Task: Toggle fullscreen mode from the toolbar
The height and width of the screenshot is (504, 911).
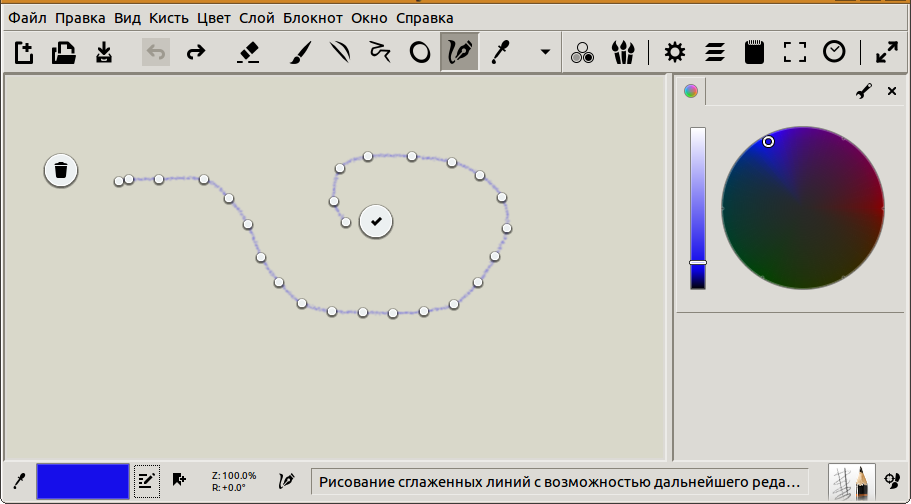Action: click(795, 53)
